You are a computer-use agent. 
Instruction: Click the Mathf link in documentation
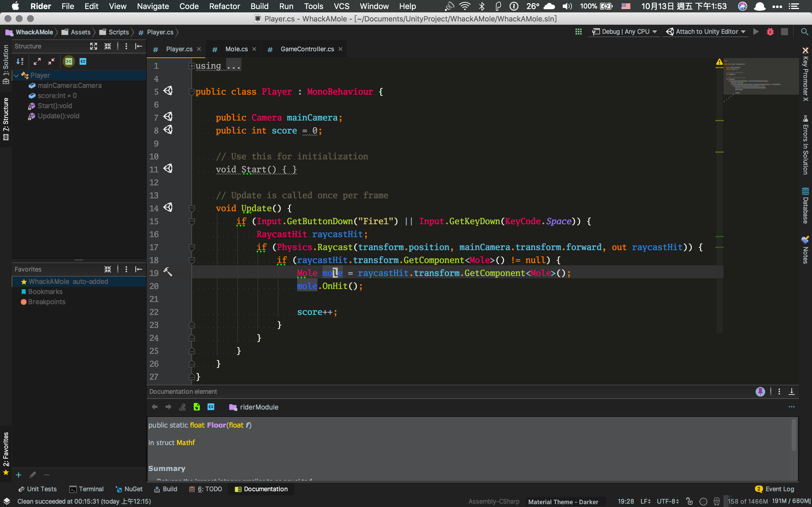(x=186, y=442)
